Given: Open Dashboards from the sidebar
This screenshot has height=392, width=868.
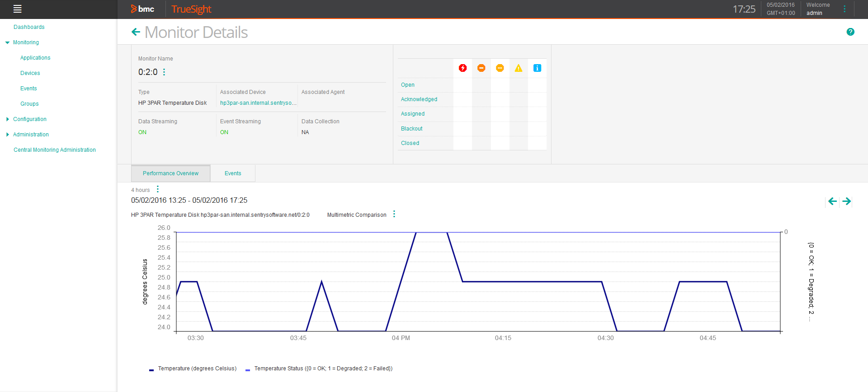Looking at the screenshot, I should 29,27.
